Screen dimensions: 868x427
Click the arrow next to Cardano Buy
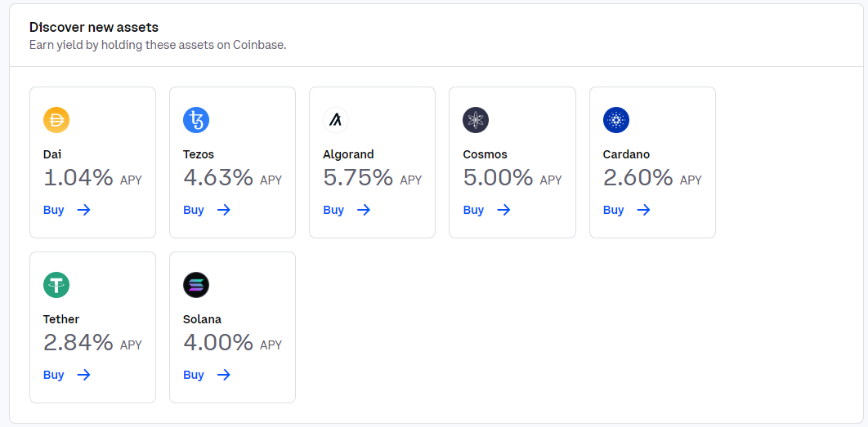tap(643, 210)
